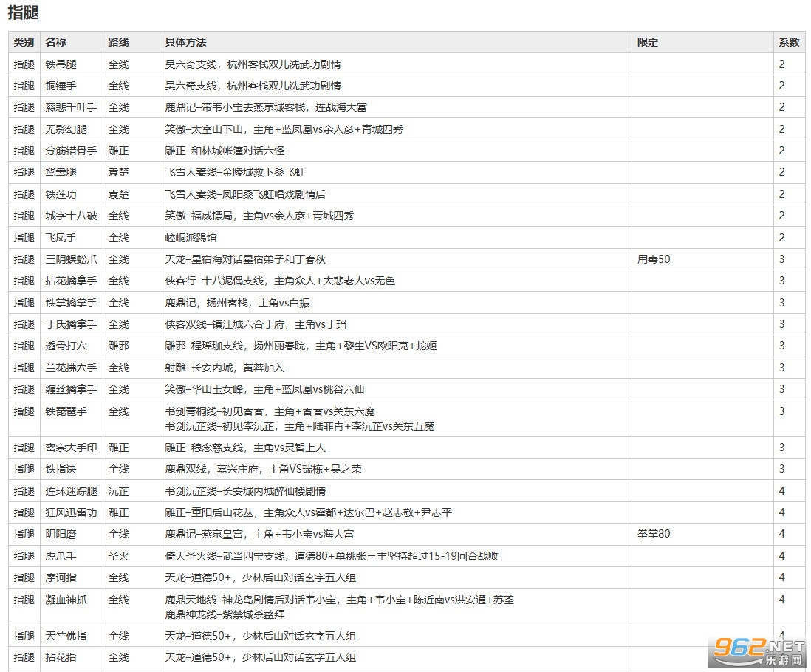811x672 pixels.
Task: Select the 具体方法 column header
Action: click(396, 42)
